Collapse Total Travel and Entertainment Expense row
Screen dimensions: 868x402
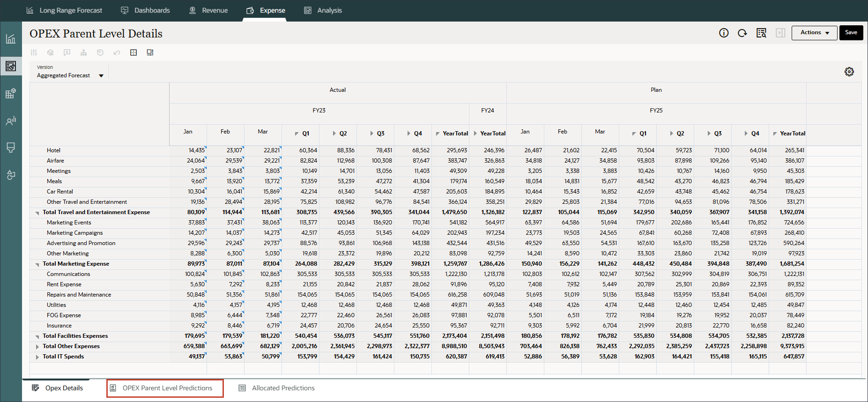click(x=37, y=213)
